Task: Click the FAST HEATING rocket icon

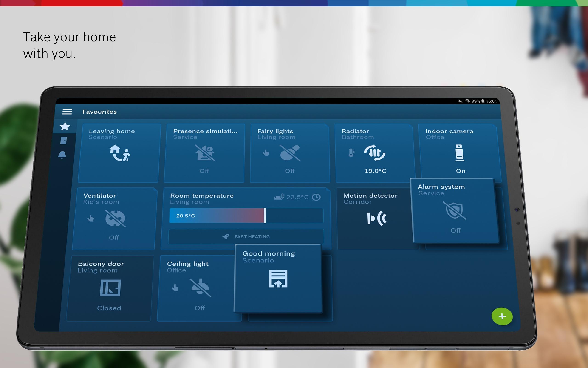Action: [226, 236]
